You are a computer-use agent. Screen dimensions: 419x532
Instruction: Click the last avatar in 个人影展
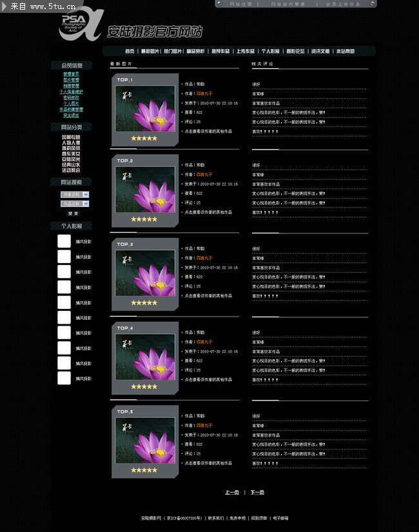(x=64, y=379)
